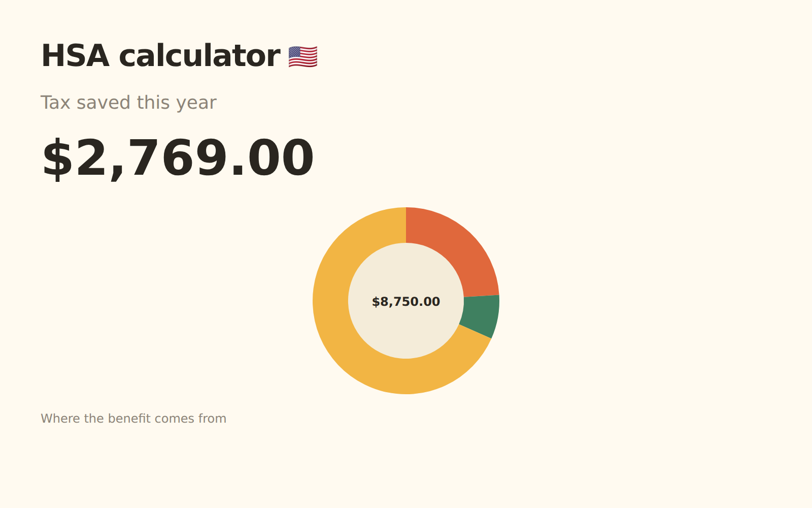The image size is (812, 508).
Task: Click the $8,750.00 label in the donut center
Action: [406, 302]
